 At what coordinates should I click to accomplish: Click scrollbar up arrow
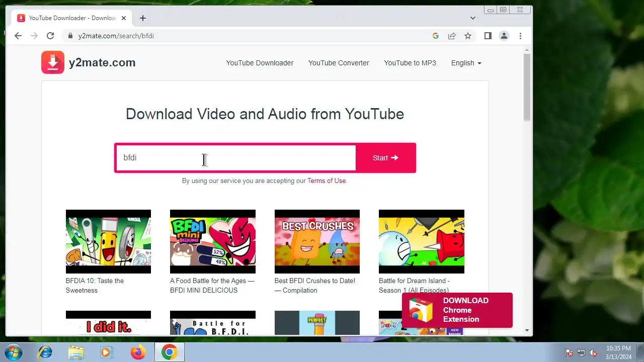pyautogui.click(x=527, y=50)
